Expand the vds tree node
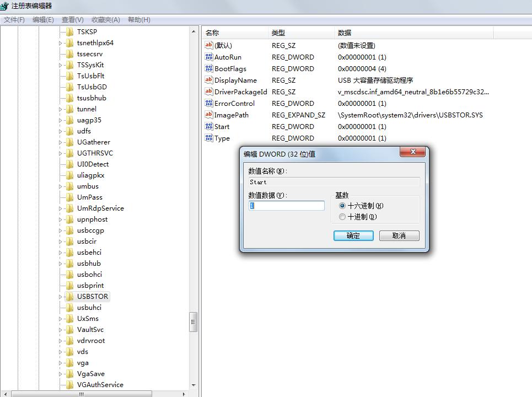Screen dimensions: 532x397 click(x=61, y=352)
